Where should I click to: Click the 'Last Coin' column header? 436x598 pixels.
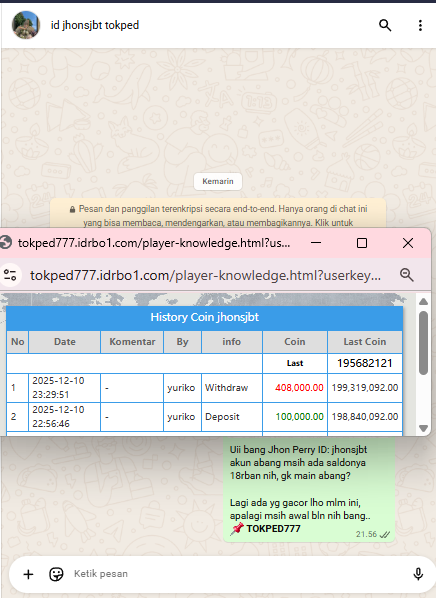tap(365, 342)
